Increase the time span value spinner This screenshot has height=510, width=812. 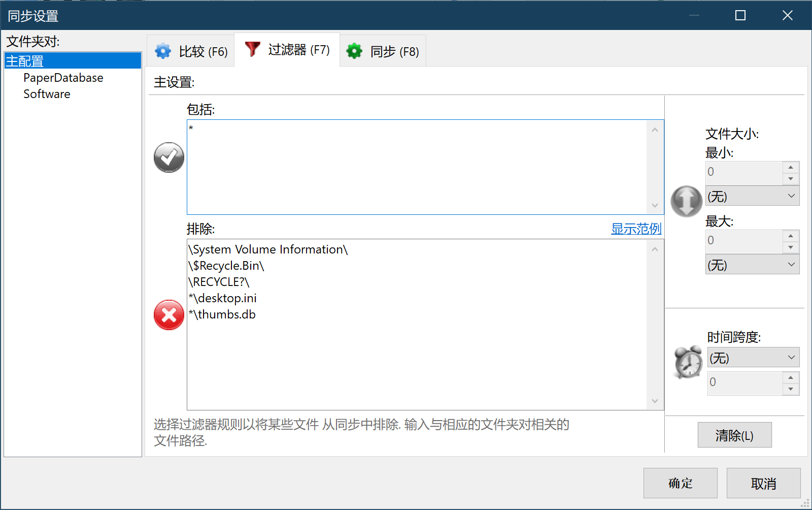(791, 377)
